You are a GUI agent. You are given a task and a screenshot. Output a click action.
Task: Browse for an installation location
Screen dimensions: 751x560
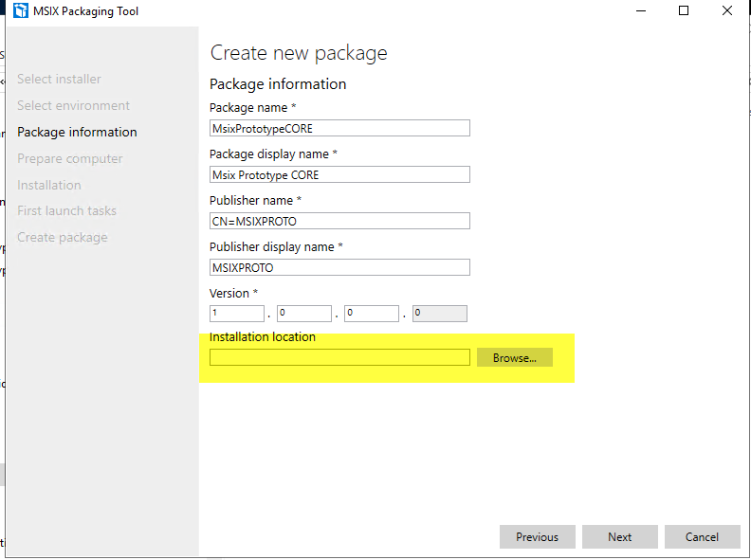click(x=514, y=358)
